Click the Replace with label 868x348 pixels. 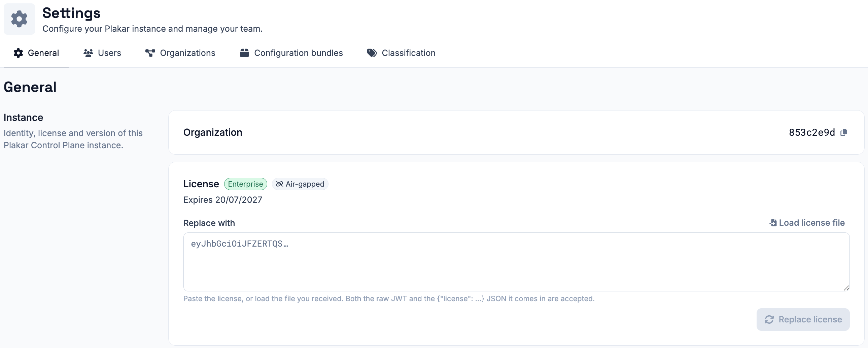pos(209,223)
